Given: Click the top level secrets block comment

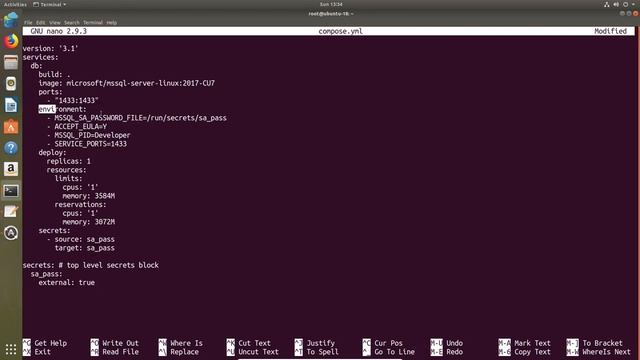Looking at the screenshot, I should tap(109, 265).
